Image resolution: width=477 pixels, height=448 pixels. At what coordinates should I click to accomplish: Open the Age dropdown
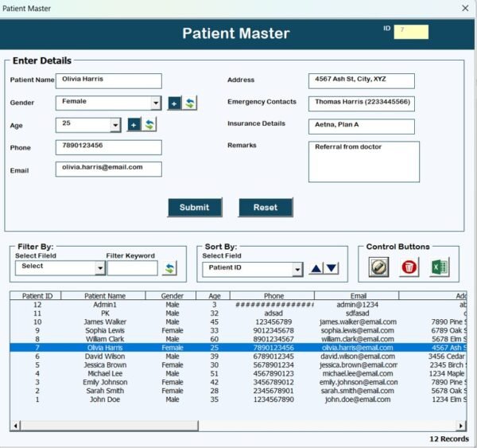pos(115,125)
